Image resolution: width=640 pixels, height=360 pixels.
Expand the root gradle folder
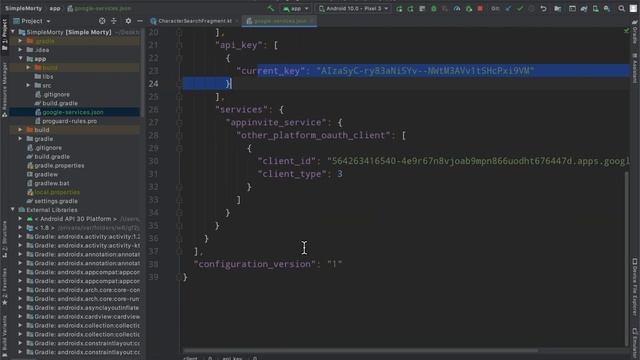tap(20, 139)
